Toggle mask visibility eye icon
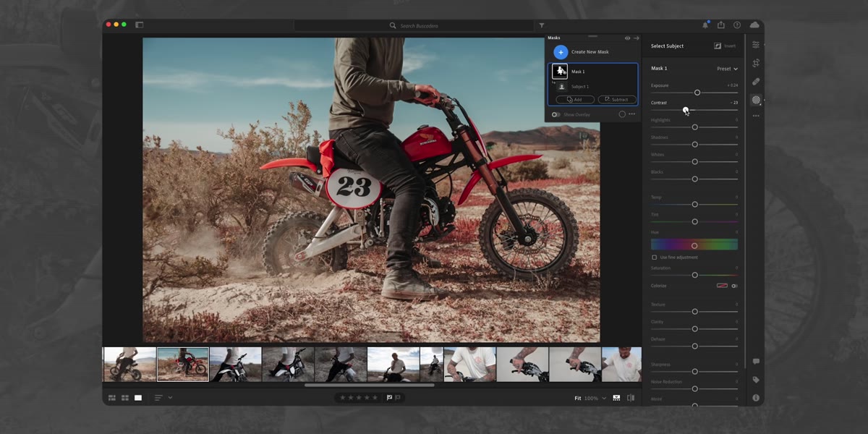 (x=627, y=38)
